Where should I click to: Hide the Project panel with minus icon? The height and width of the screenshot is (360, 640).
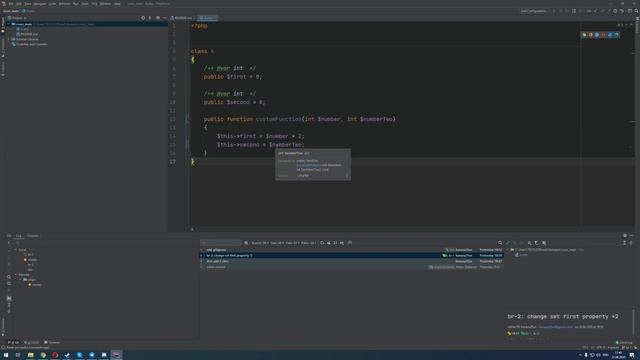[x=164, y=18]
